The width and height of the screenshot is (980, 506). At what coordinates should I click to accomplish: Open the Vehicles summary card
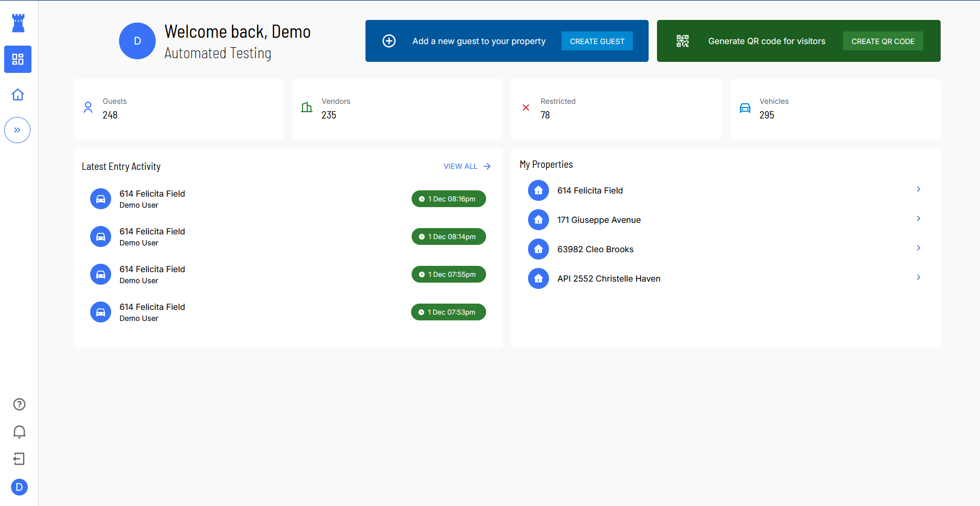[835, 109]
